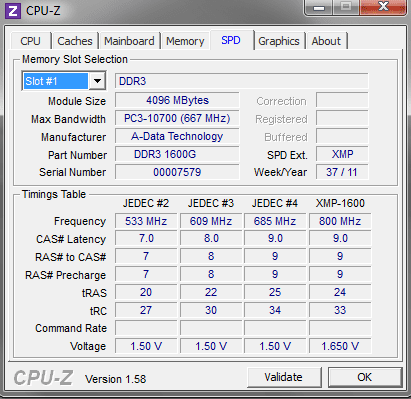Viewport: 411px width, 399px height.
Task: Select the SPD tab
Action: tap(231, 40)
